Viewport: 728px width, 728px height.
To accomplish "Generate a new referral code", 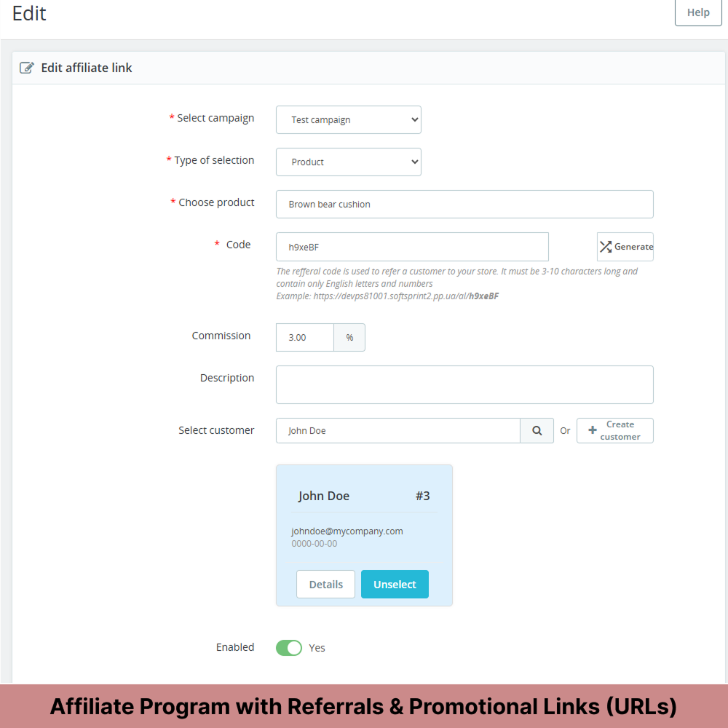I will 625,246.
